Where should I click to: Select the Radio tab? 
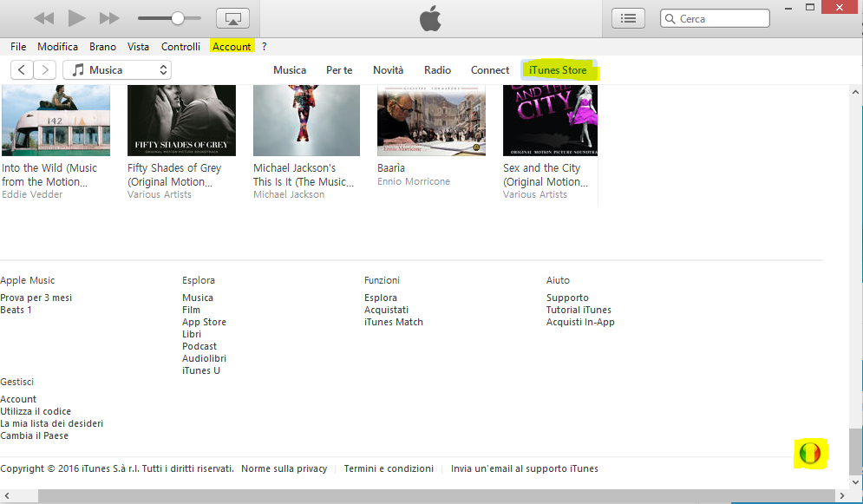[x=437, y=70]
